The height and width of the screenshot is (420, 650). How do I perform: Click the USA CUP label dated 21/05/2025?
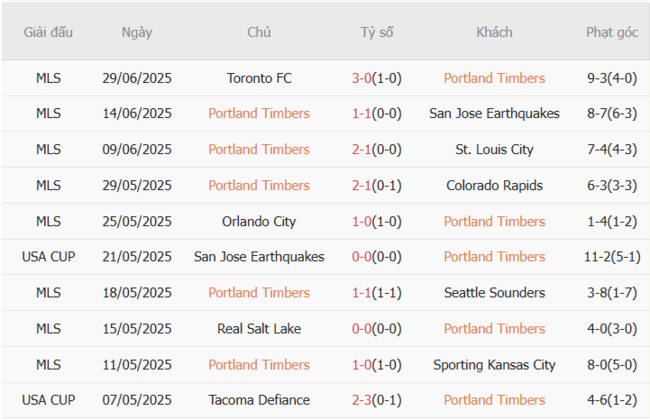pyautogui.click(x=48, y=257)
